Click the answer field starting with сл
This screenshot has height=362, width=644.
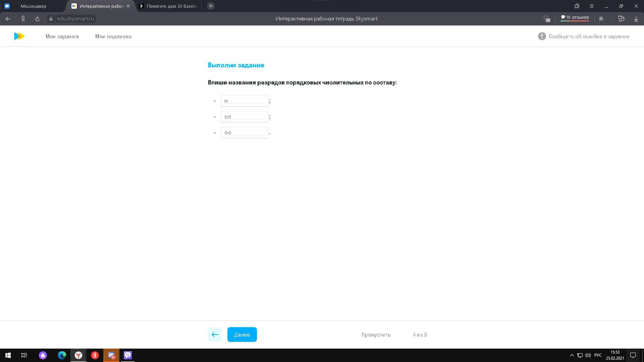(244, 117)
